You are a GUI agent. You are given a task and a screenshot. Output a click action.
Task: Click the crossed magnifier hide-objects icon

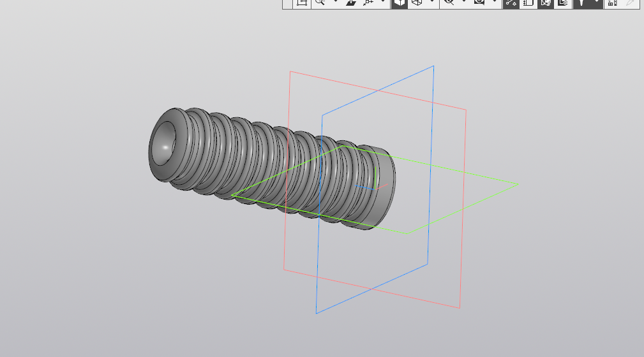coord(449,3)
